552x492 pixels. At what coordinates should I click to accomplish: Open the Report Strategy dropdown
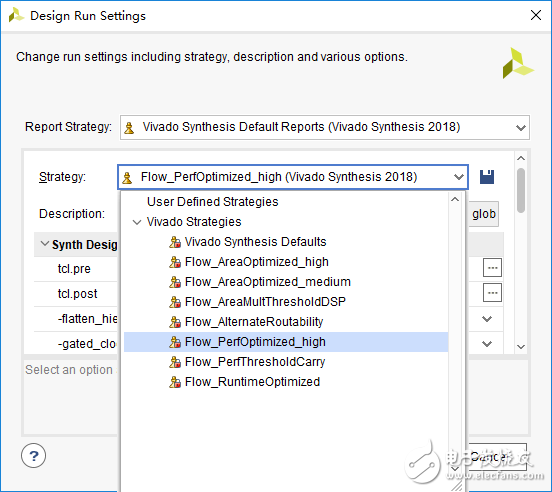(x=521, y=127)
